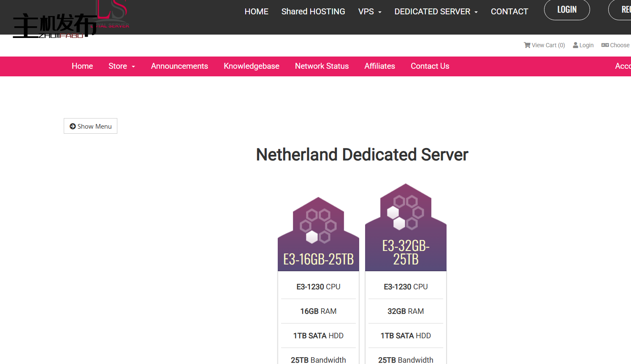
Task: Open the Affiliates link
Action: click(379, 66)
